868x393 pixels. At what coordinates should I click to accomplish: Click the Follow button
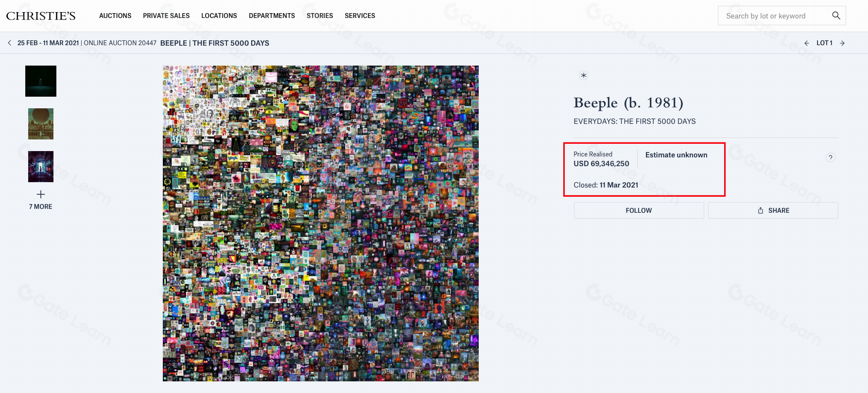coord(639,210)
